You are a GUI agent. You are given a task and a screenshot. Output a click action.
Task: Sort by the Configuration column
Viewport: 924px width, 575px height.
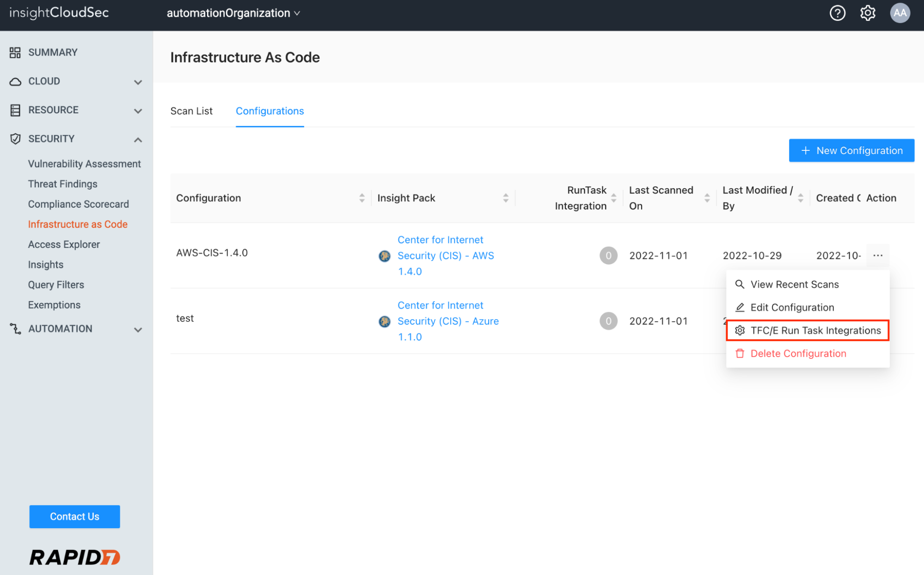click(x=361, y=198)
